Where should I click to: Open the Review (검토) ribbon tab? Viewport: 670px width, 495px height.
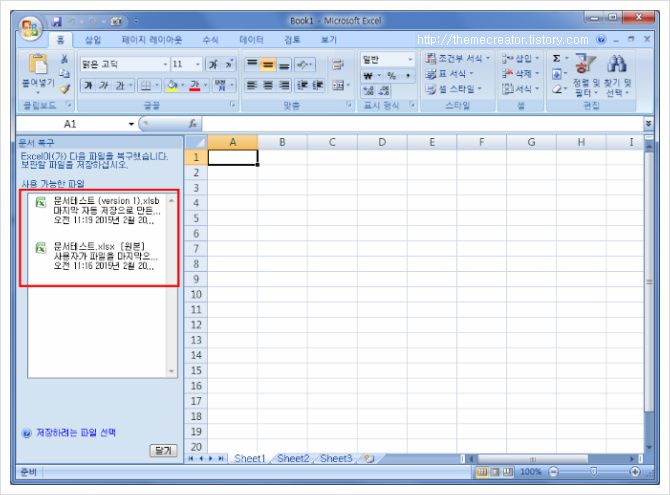[x=292, y=40]
